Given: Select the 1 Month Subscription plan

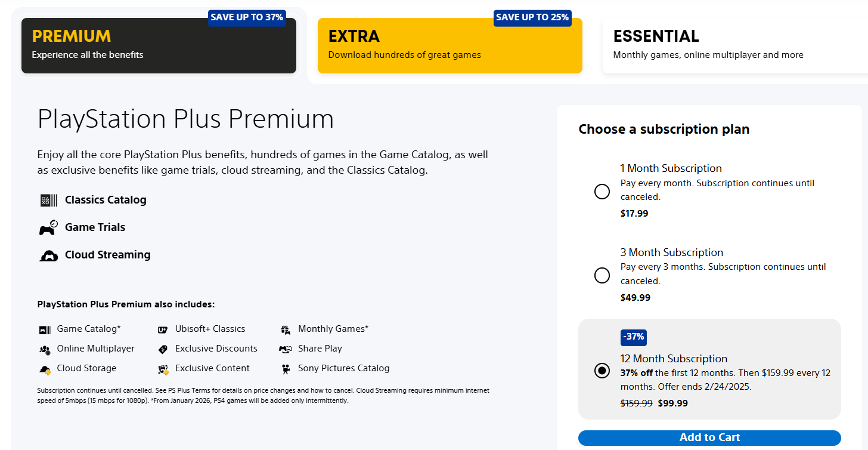Looking at the screenshot, I should (x=602, y=192).
